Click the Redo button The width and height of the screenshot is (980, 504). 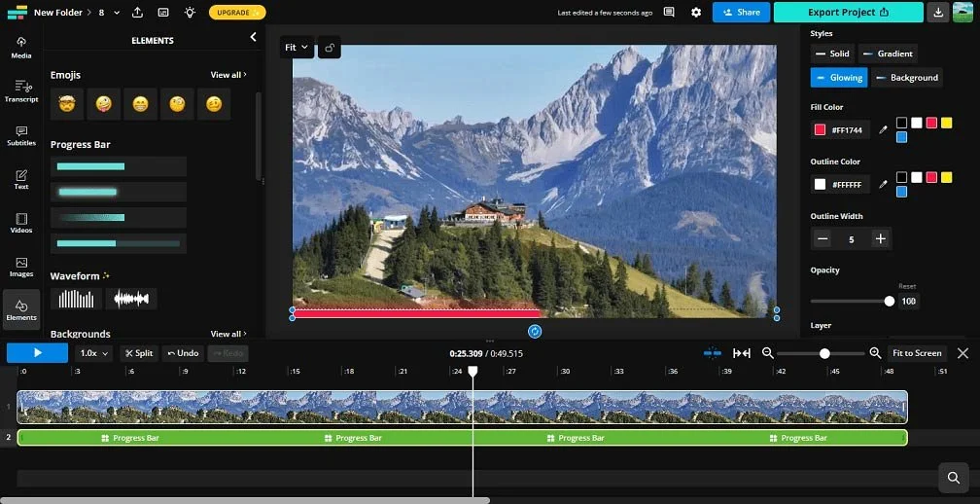[x=227, y=353]
